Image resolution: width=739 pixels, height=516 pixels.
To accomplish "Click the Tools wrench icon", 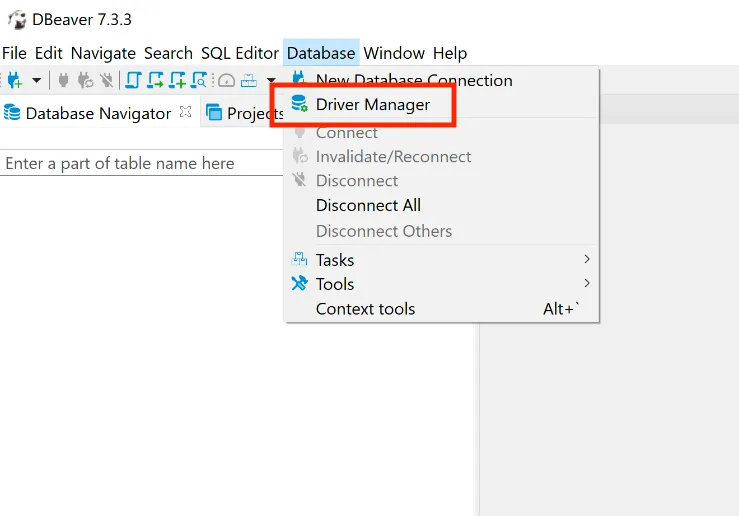I will (299, 283).
